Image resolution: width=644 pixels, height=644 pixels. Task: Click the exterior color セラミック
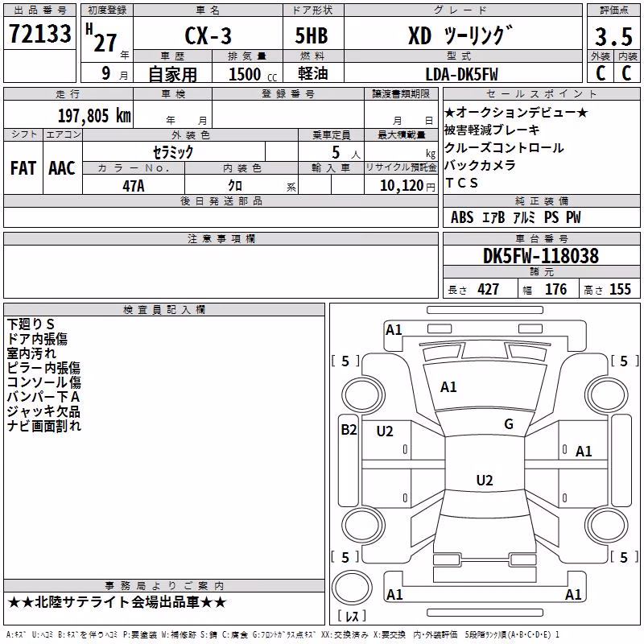pyautogui.click(x=173, y=152)
